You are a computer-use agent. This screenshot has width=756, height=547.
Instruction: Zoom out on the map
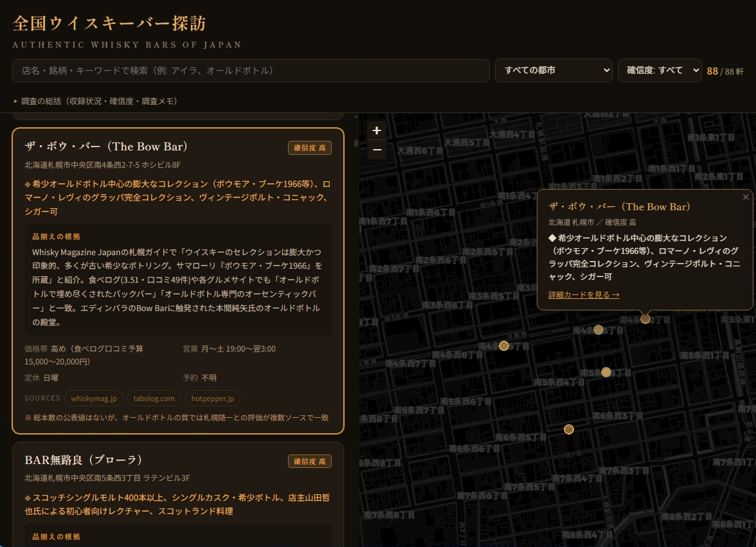point(377,149)
